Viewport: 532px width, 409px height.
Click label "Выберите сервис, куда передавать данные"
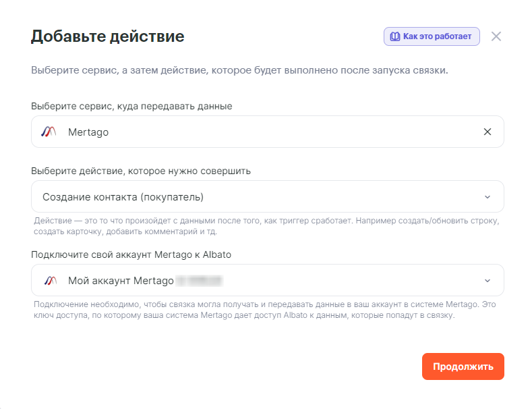pyautogui.click(x=131, y=106)
